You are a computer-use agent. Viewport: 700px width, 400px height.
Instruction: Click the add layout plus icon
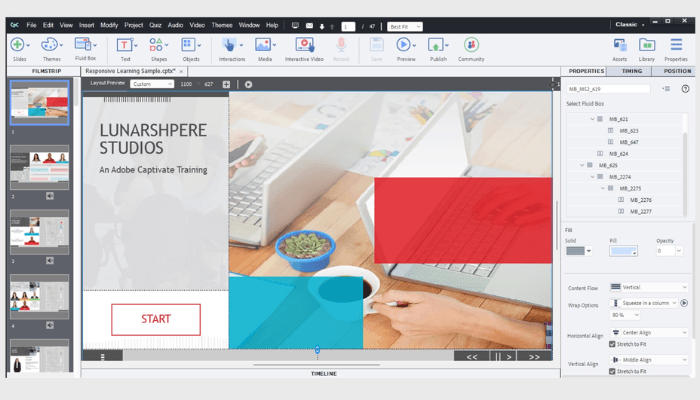coord(226,84)
